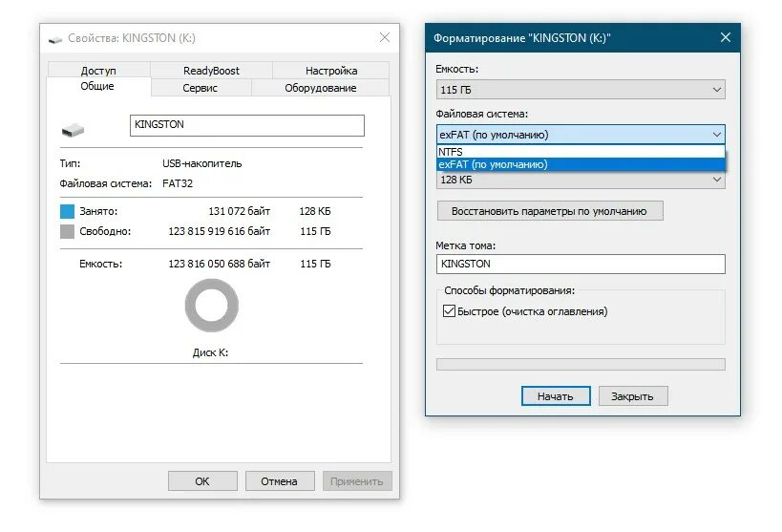Click the gray Свободно color square
Viewport: 782px width, 532px height.
[x=67, y=231]
